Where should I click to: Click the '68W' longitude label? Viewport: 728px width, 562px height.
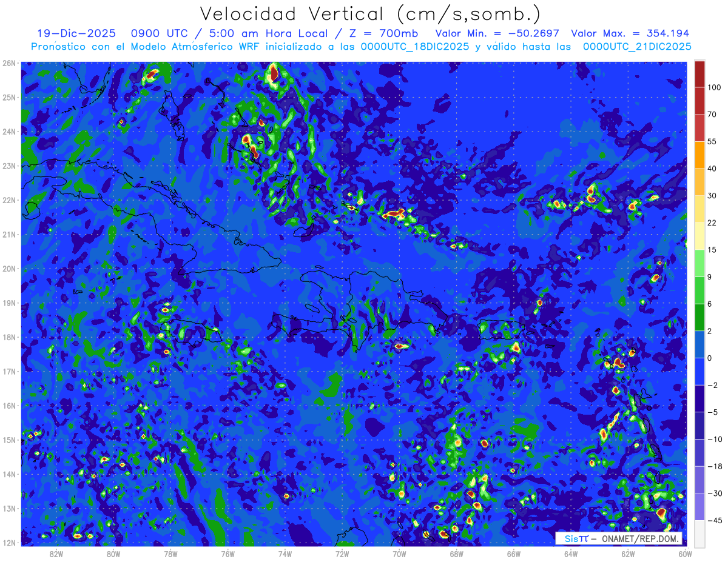click(457, 554)
